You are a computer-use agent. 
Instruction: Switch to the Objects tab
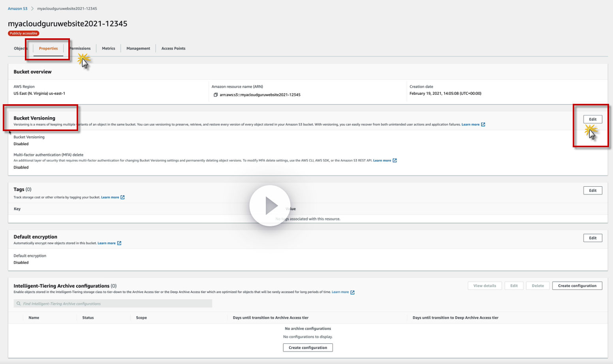click(21, 49)
